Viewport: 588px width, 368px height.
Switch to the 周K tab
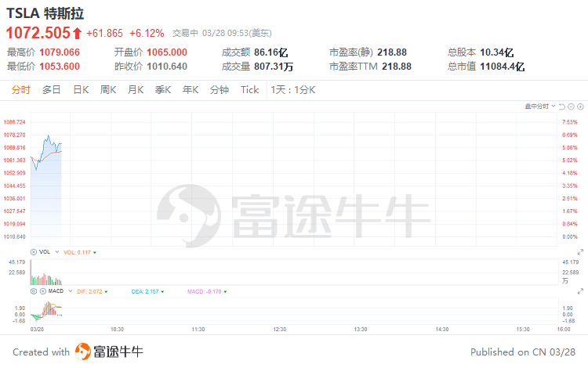108,90
